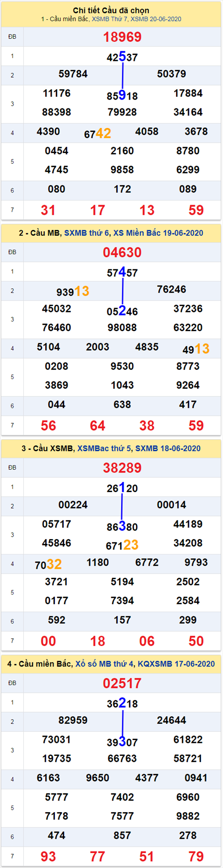Select first prize number 42537
Viewport: 223px width, 868px height.
tap(122, 57)
